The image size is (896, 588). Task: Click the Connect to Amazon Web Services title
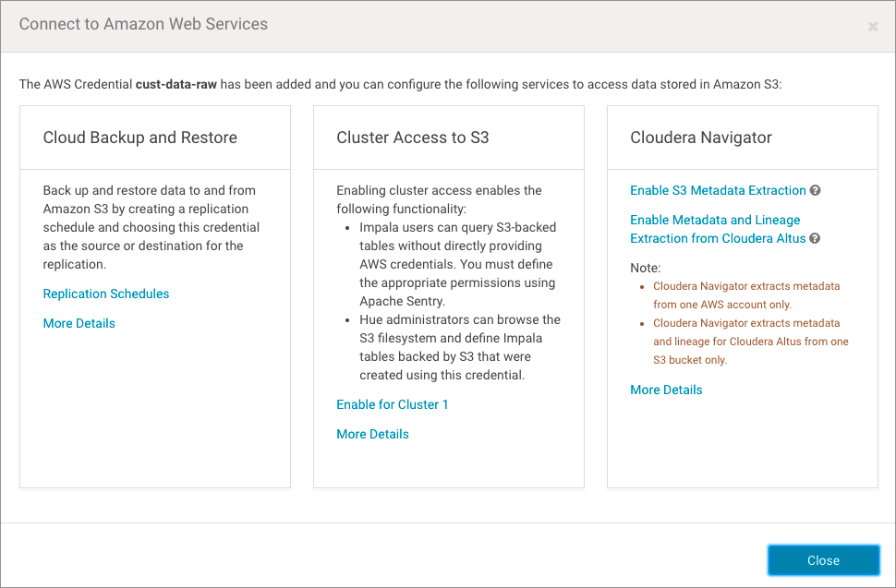click(143, 24)
